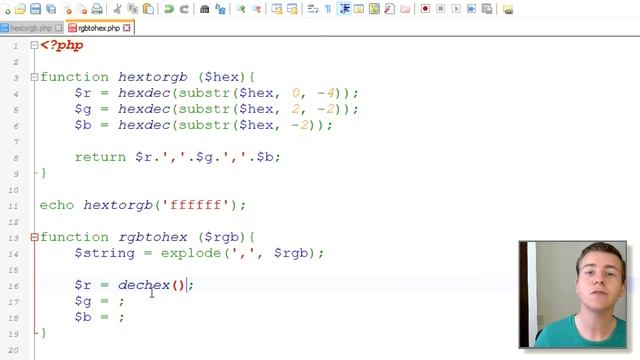Viewport: 640px width, 360px height.
Task: Click the '$string' variable on line 14
Action: click(104, 253)
